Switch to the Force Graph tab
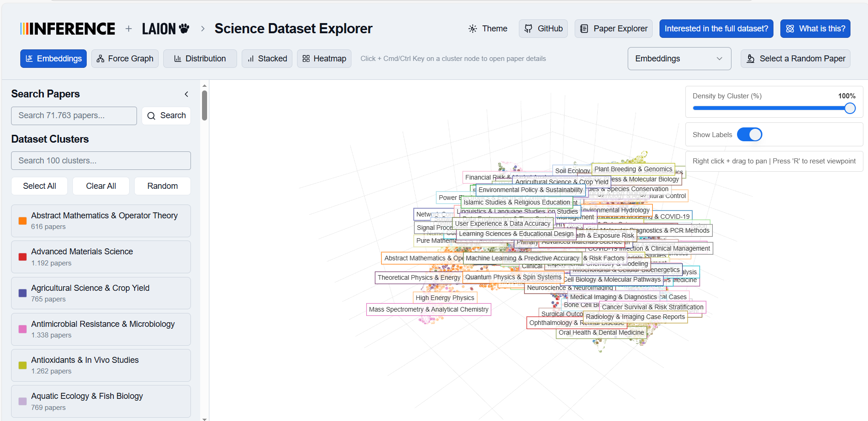Screen dimensions: 868x421 pos(125,59)
